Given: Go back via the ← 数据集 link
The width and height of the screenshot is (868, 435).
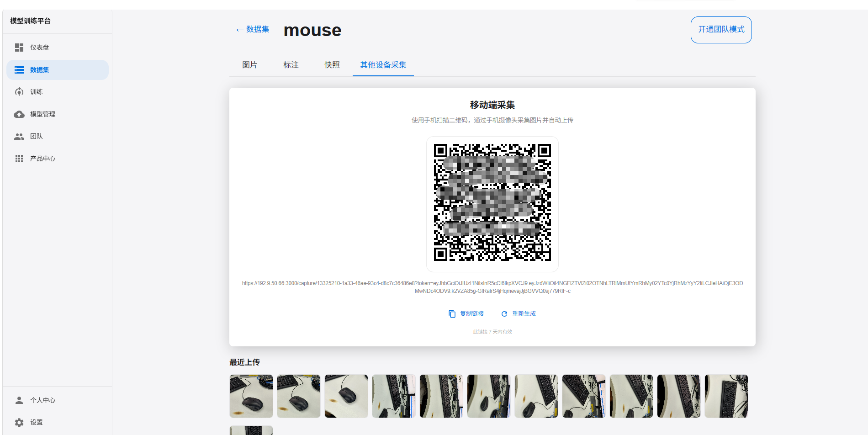Looking at the screenshot, I should [x=252, y=29].
